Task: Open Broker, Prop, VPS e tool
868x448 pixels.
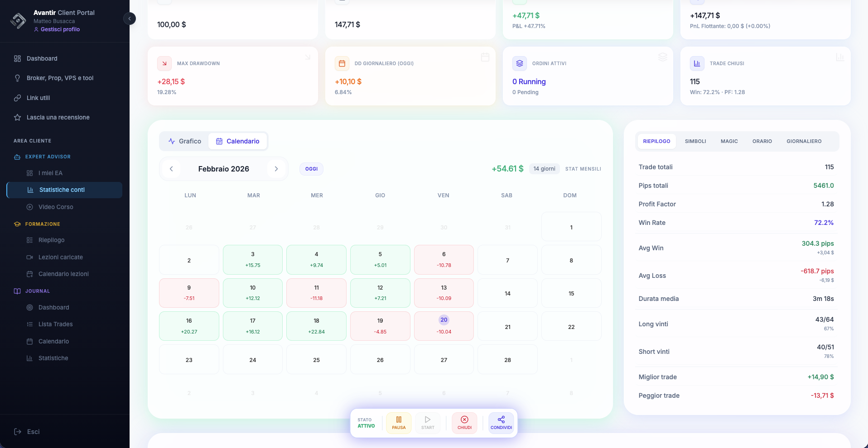Action: [60, 78]
